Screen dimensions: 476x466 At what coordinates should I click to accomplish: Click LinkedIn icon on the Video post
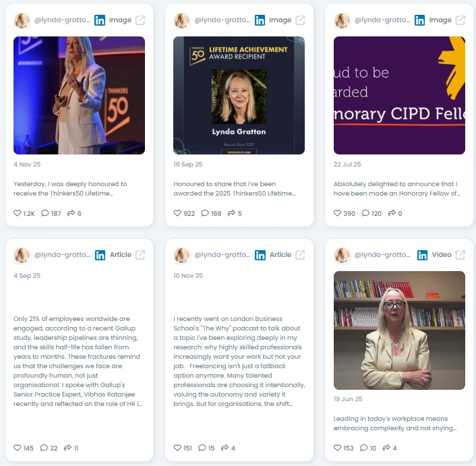pos(422,255)
